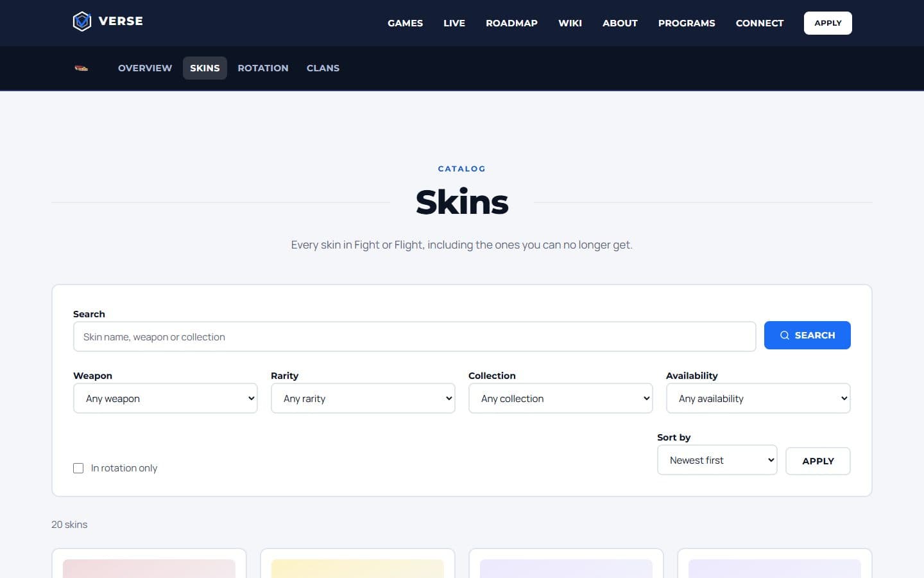Viewport: 924px width, 578px height.
Task: Switch to the Overview tab
Action: pyautogui.click(x=145, y=68)
